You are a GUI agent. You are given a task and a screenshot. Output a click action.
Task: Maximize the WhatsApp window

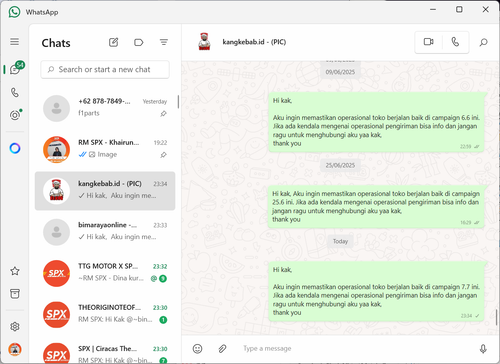459,9
